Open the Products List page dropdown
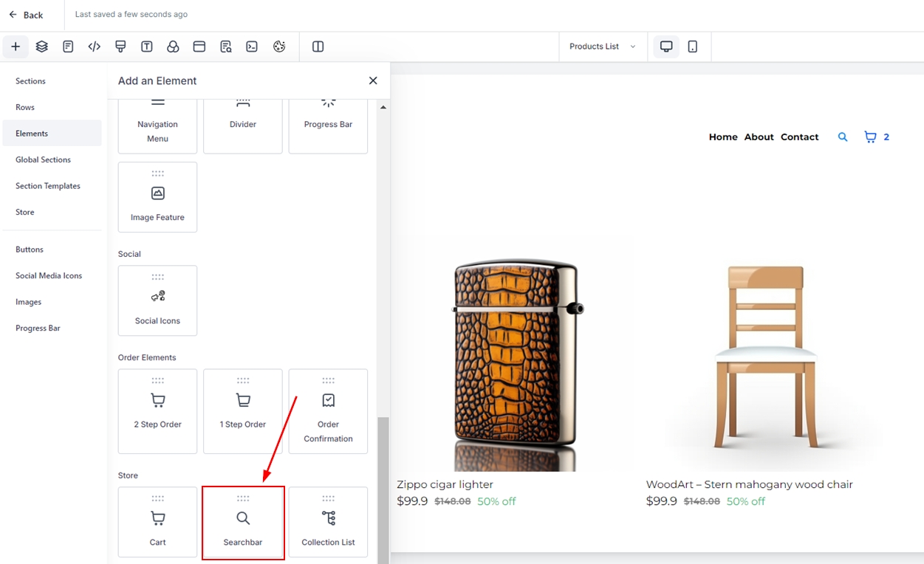The height and width of the screenshot is (564, 924). pyautogui.click(x=602, y=47)
